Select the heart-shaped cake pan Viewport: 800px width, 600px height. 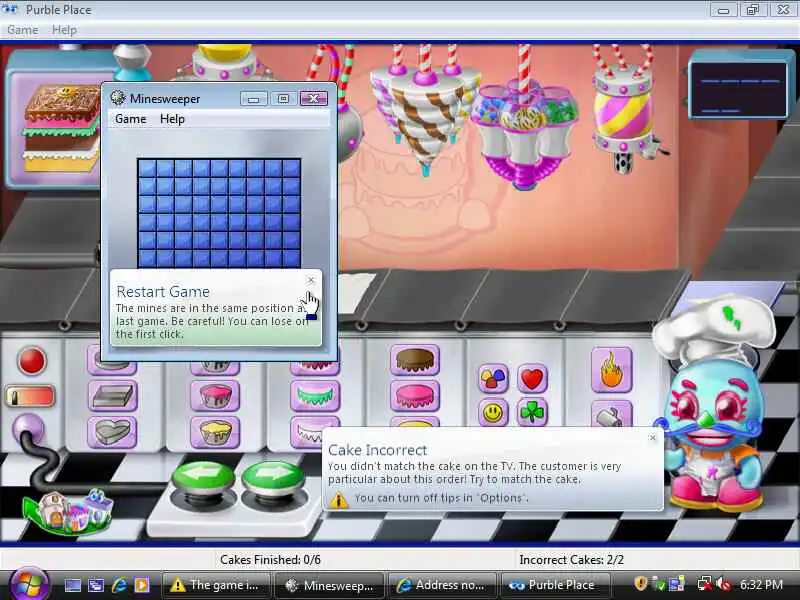point(112,432)
